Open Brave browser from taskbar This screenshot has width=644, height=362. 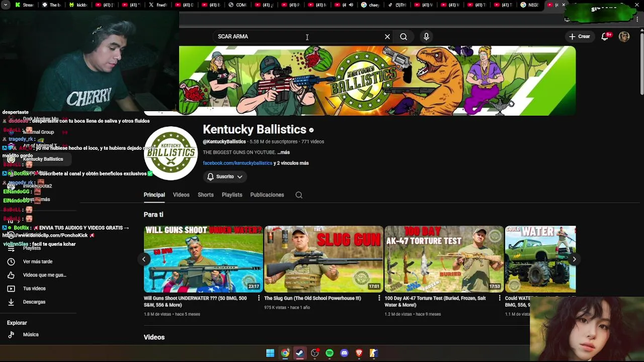(359, 353)
